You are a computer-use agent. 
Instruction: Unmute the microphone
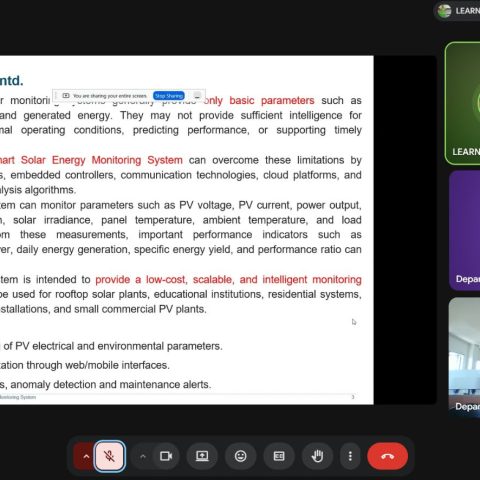[x=110, y=456]
